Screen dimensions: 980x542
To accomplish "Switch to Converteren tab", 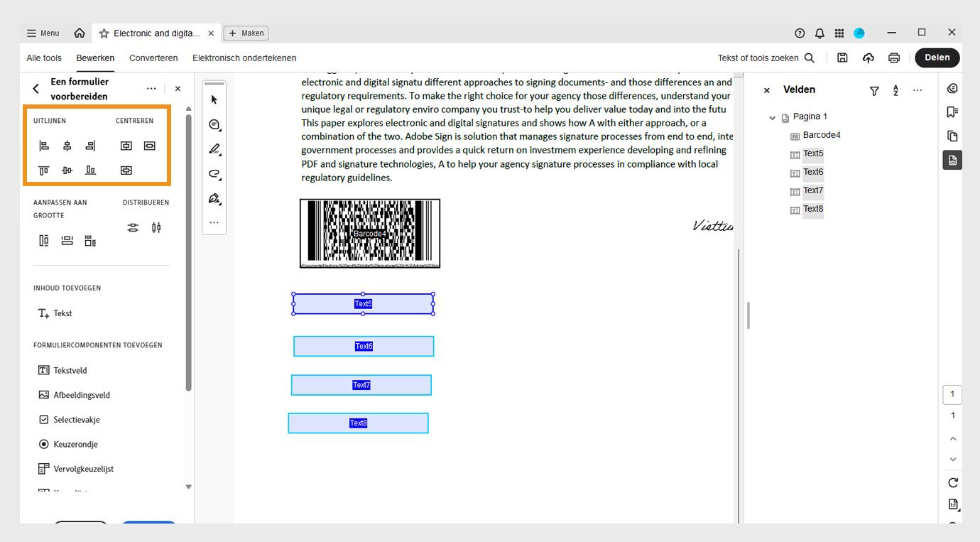I will [x=153, y=58].
